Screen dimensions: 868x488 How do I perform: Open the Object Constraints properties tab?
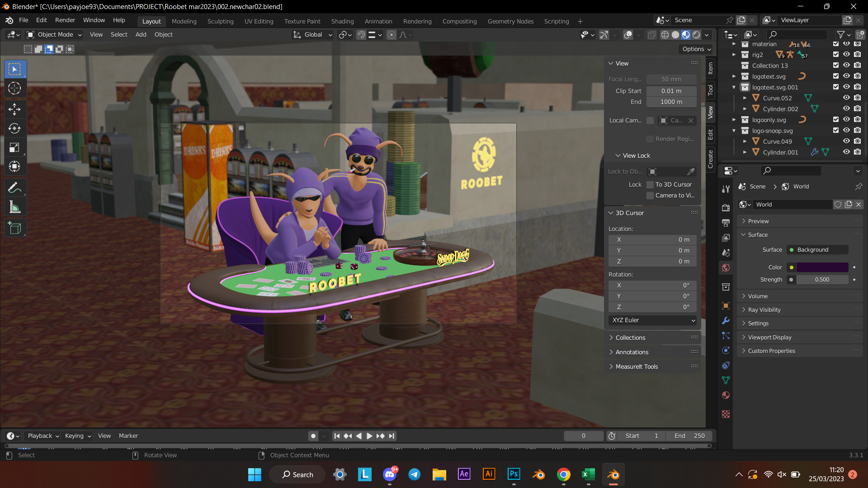(726, 365)
